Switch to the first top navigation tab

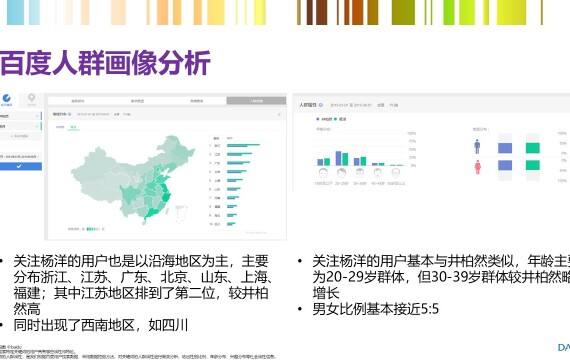coord(77,101)
